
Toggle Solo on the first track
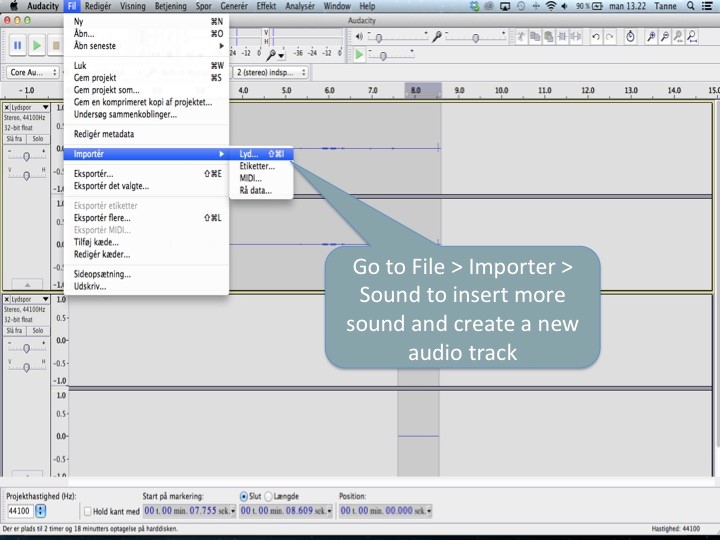tap(38, 139)
